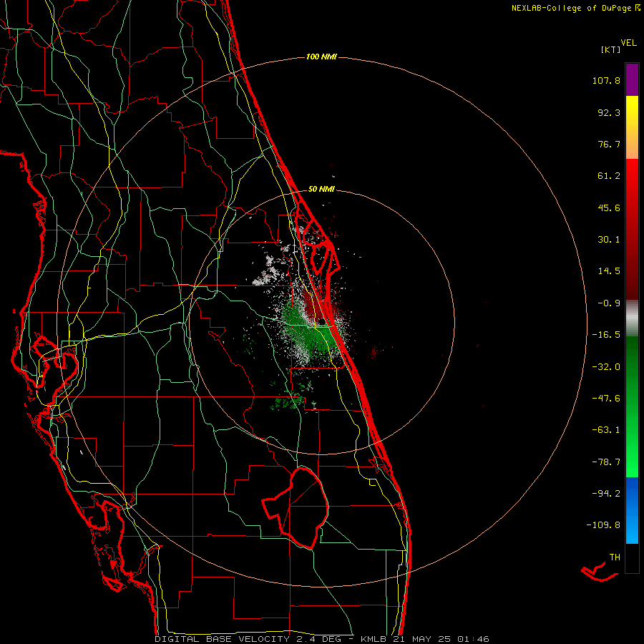The height and width of the screenshot is (644, 644).
Task: Select the -32.0 scale value
Action: [606, 367]
